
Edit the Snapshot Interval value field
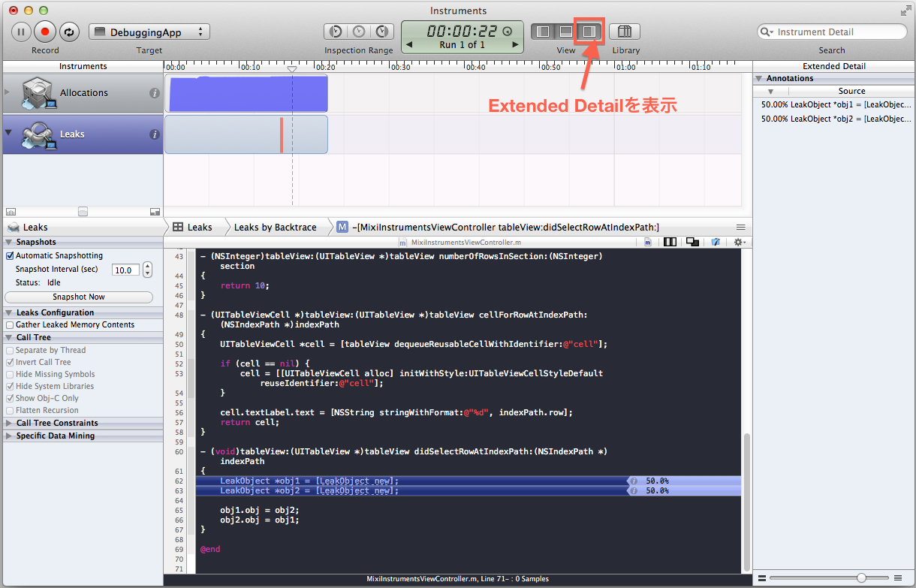tap(125, 270)
